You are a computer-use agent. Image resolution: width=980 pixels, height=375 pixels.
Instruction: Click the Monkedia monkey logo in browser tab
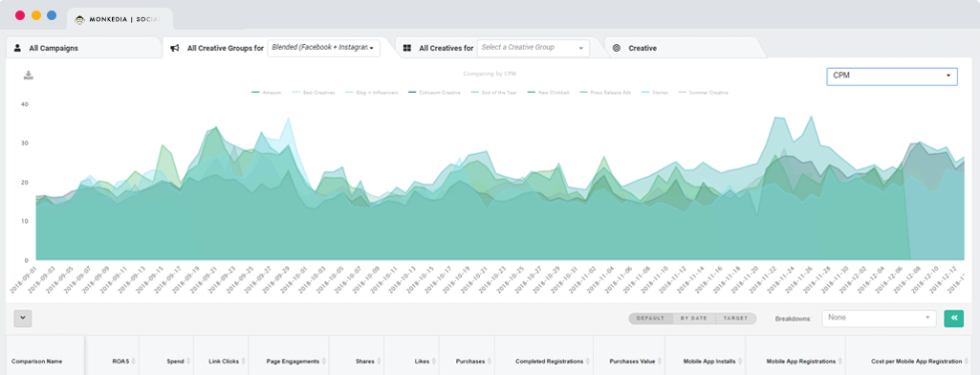80,19
